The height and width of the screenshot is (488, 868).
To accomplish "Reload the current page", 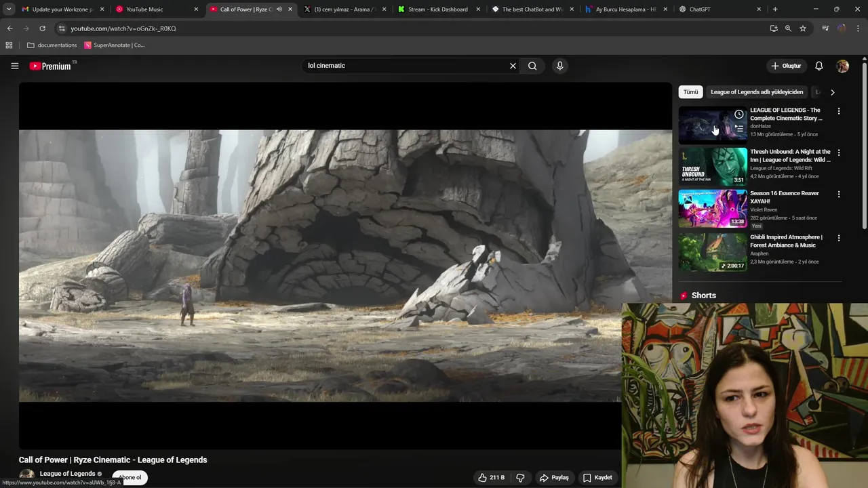I will pos(42,28).
